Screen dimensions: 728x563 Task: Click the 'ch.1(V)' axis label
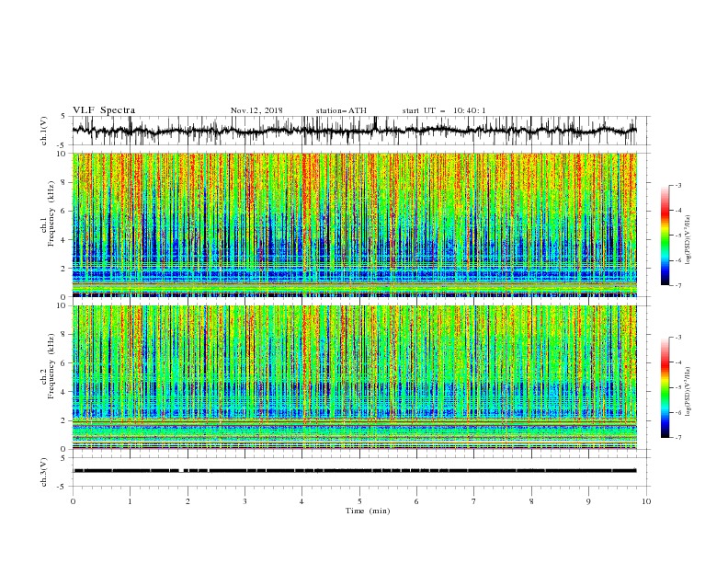pos(44,131)
